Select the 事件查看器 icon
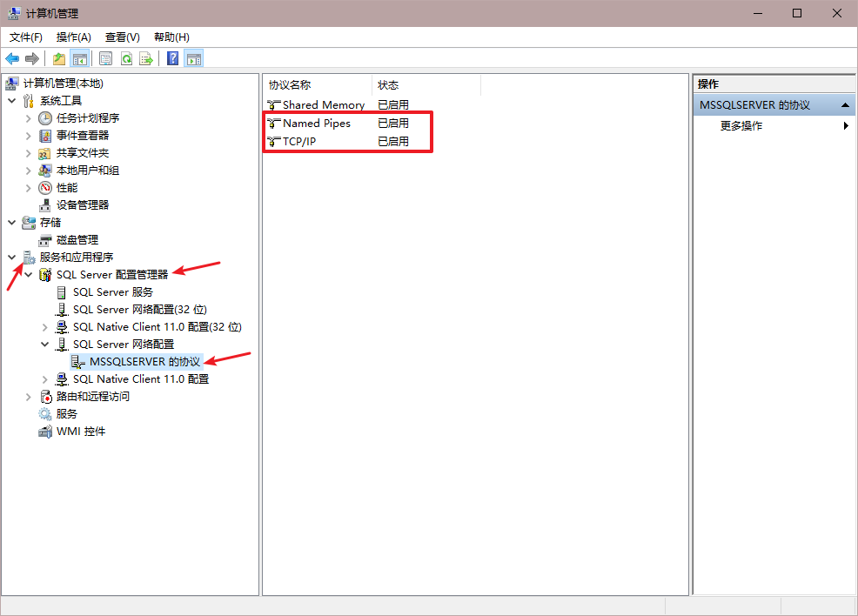Screen dimensions: 858x616 click(45, 136)
